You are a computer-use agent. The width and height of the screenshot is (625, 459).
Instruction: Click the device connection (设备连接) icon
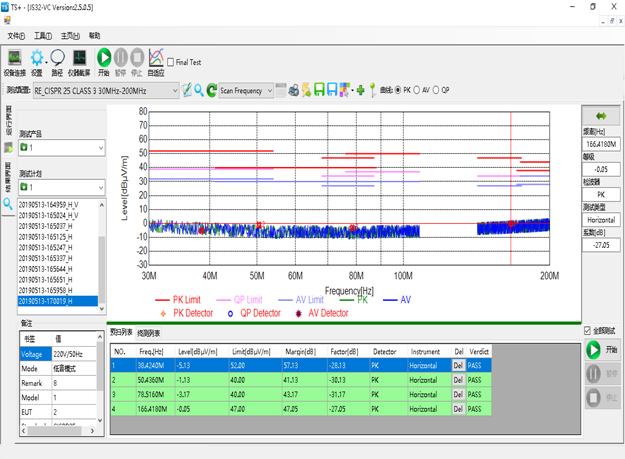point(14,59)
